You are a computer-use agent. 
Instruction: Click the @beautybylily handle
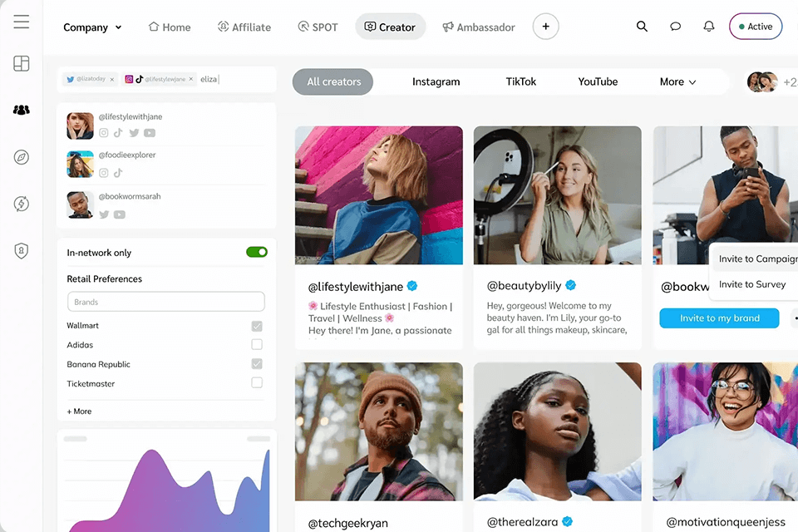(524, 286)
